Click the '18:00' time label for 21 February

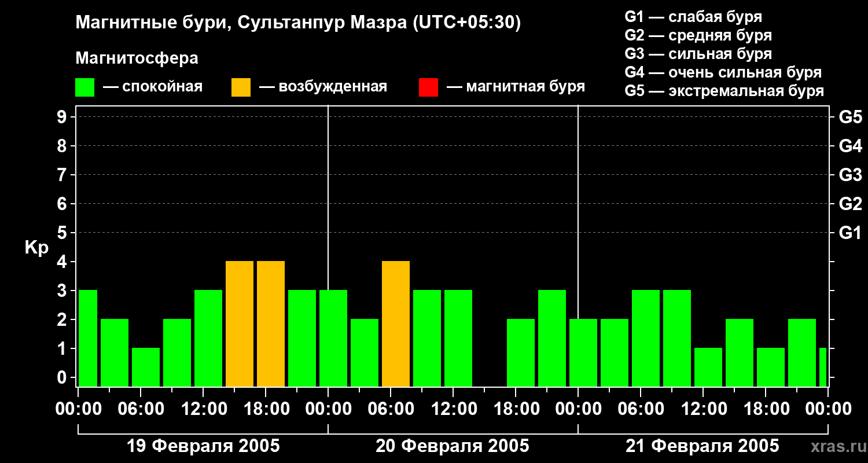(x=766, y=409)
